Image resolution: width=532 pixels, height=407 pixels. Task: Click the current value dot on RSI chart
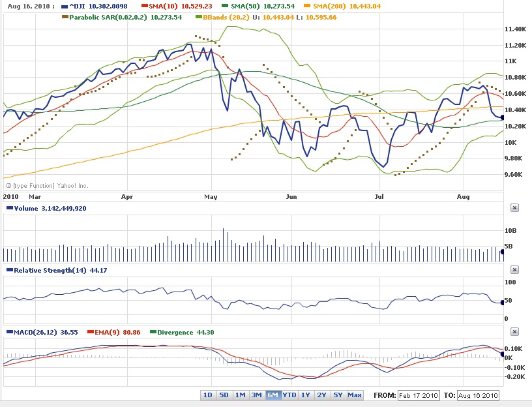[503, 302]
